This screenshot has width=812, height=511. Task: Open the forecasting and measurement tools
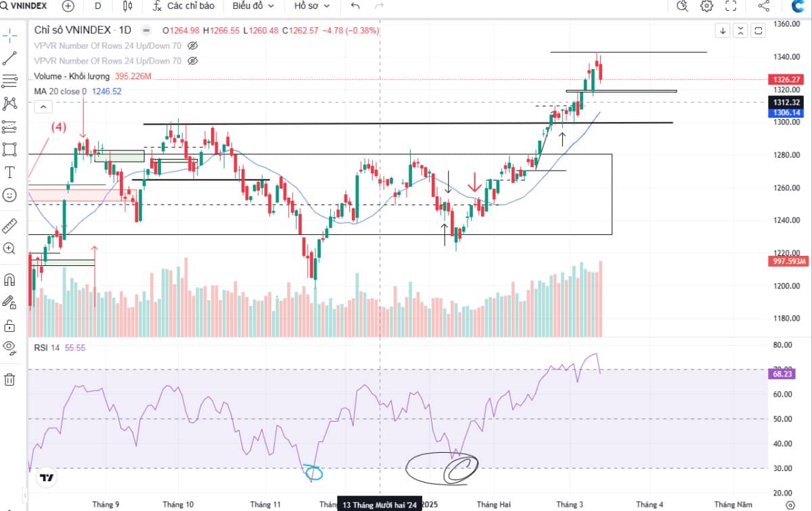point(9,126)
